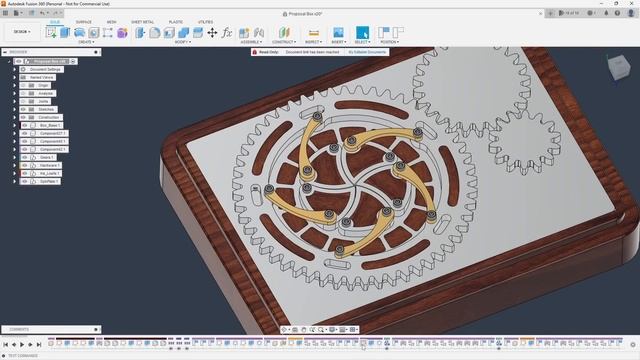The width and height of the screenshot is (640, 360).
Task: Hide the Construction folder
Action: [23, 118]
